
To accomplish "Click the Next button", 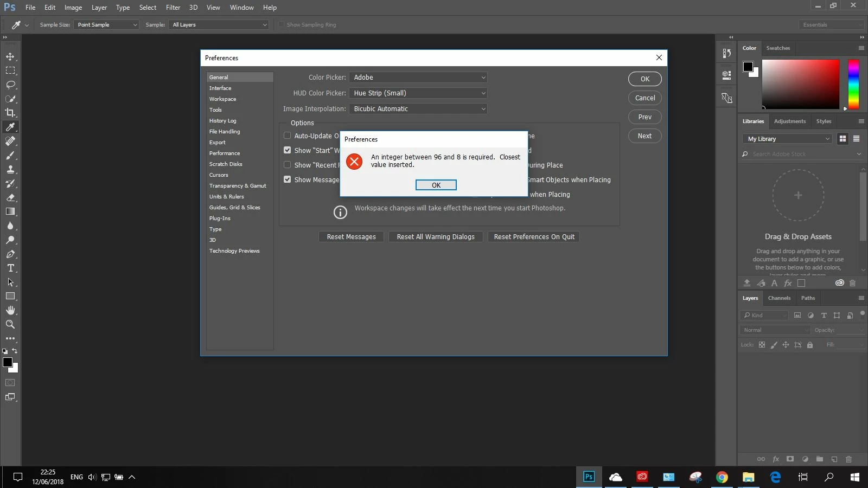I will tap(645, 136).
